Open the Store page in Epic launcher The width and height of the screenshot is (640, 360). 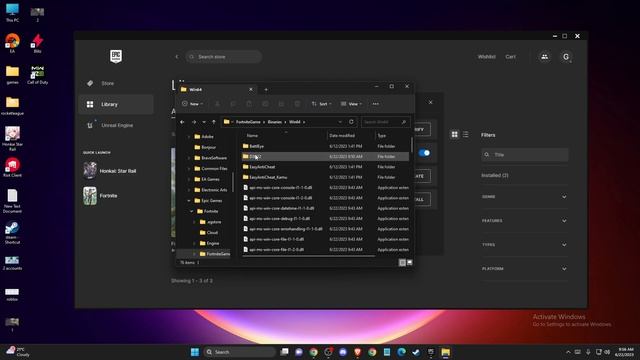coord(107,83)
